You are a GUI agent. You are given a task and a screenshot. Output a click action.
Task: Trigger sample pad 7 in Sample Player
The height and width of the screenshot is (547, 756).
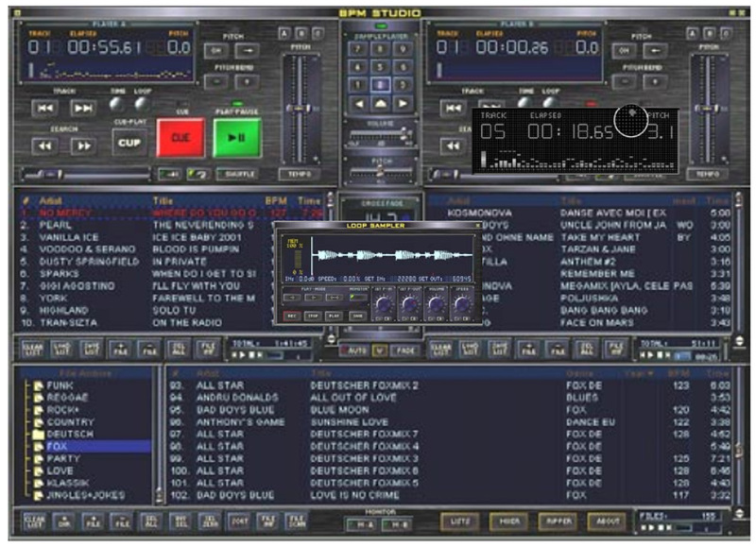coord(358,49)
